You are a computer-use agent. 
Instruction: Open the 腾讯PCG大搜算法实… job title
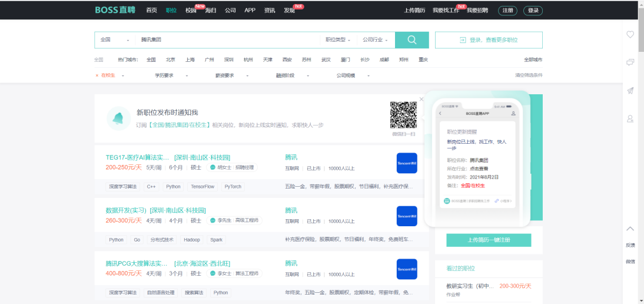click(137, 263)
